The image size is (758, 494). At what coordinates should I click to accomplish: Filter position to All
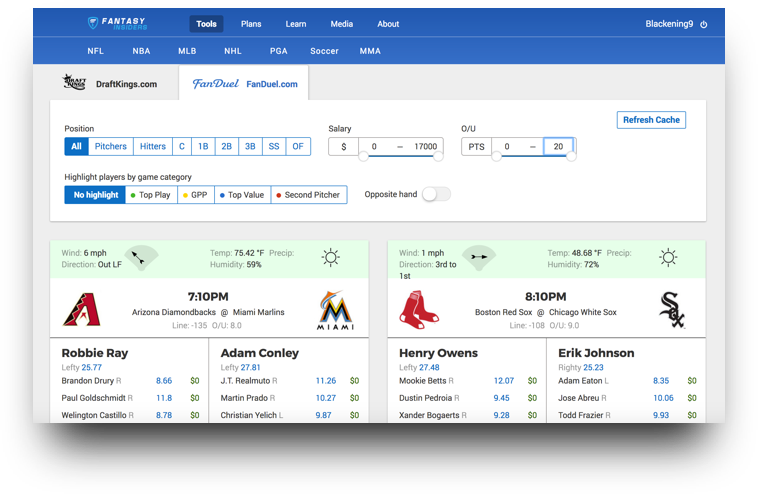pyautogui.click(x=76, y=146)
